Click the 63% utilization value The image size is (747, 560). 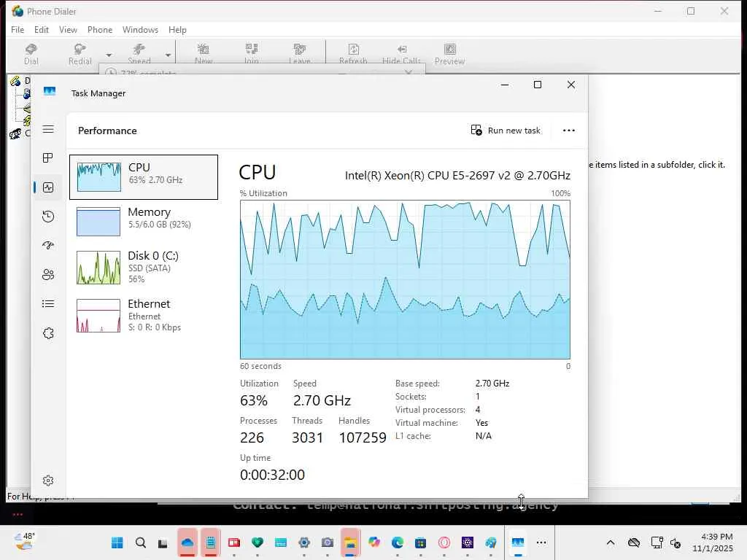[x=254, y=400]
